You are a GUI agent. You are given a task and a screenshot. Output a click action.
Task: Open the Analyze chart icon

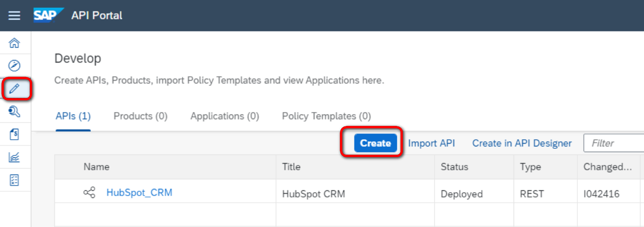point(15,157)
